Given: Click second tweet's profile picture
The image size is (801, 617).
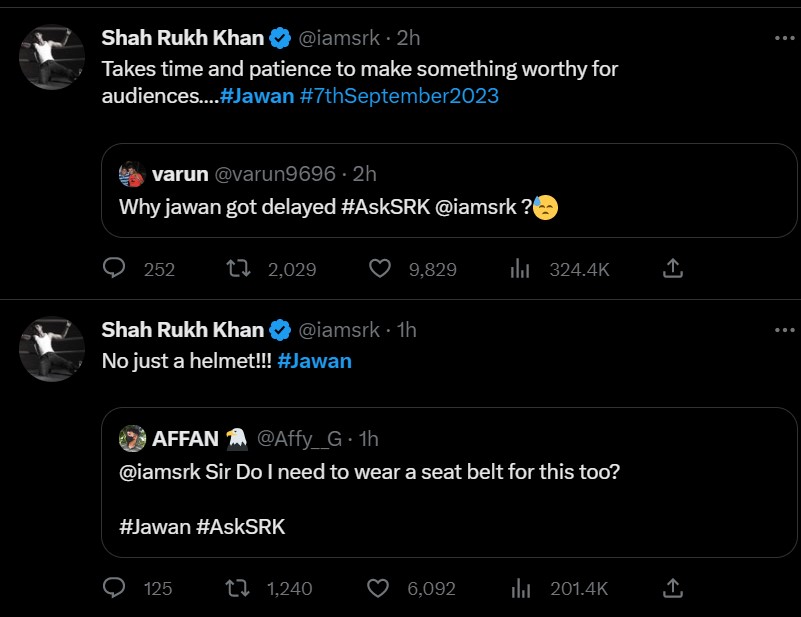Looking at the screenshot, I should click(x=52, y=350).
